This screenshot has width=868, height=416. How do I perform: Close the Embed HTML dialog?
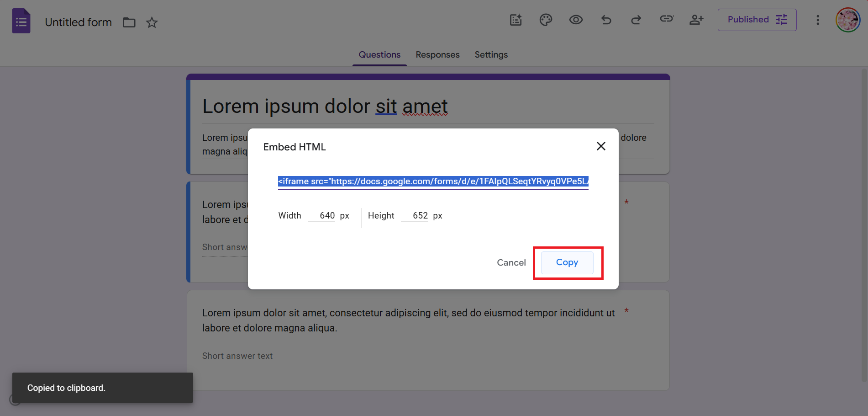601,146
